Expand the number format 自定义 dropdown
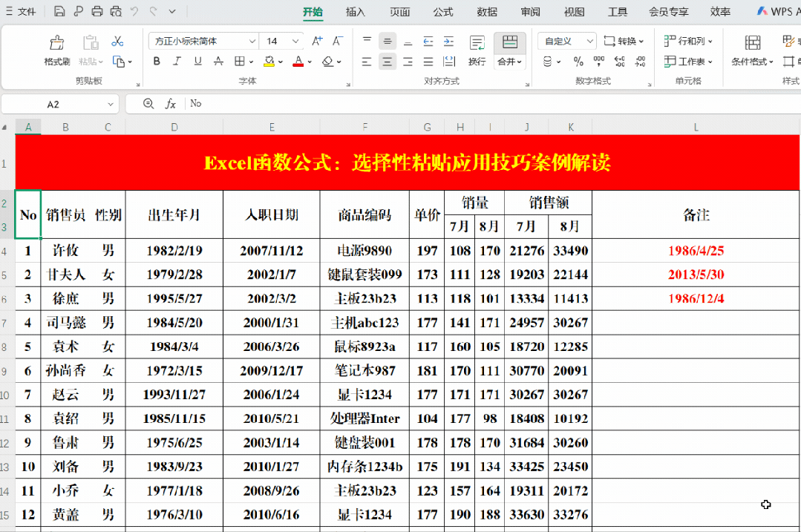 click(590, 42)
